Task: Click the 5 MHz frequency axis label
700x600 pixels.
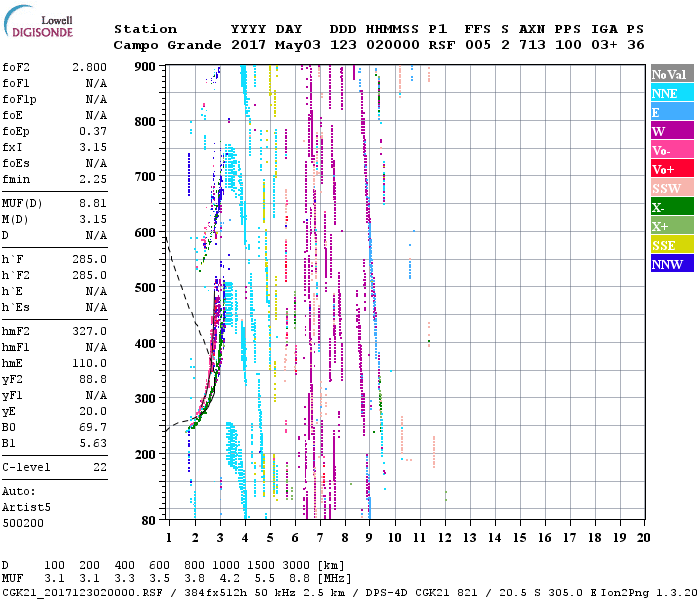Action: click(270, 538)
